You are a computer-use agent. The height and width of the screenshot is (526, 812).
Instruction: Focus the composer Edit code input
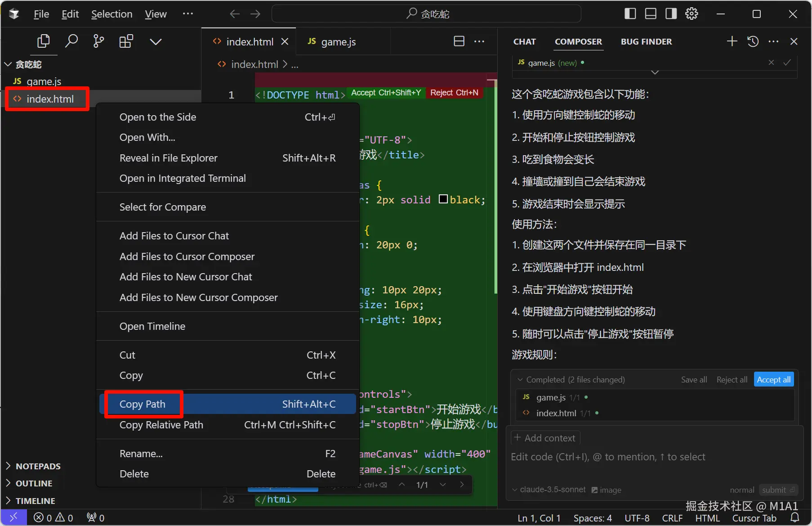coord(654,457)
